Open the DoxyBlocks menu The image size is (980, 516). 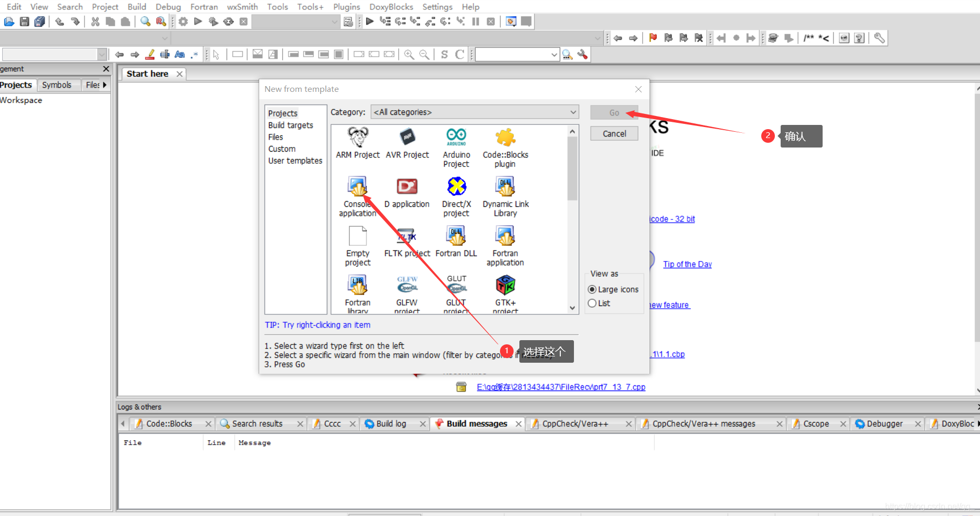391,7
